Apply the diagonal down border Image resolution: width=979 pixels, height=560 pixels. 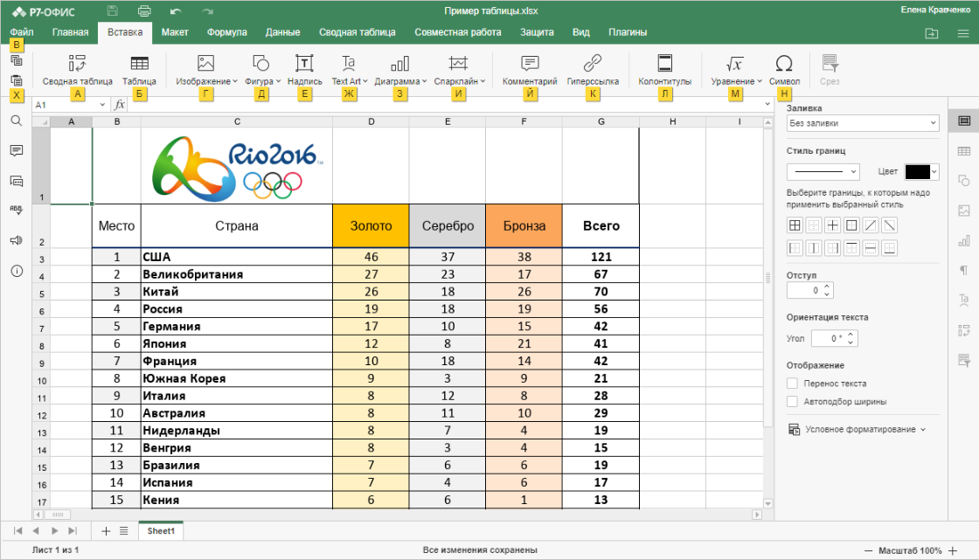pos(890,225)
